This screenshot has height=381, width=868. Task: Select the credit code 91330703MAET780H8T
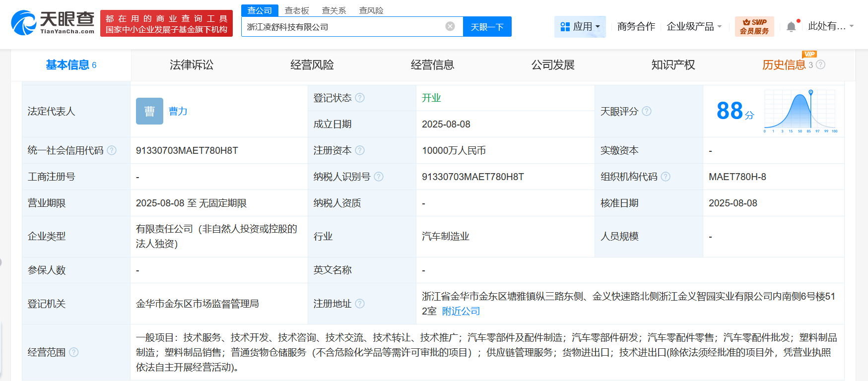click(187, 150)
